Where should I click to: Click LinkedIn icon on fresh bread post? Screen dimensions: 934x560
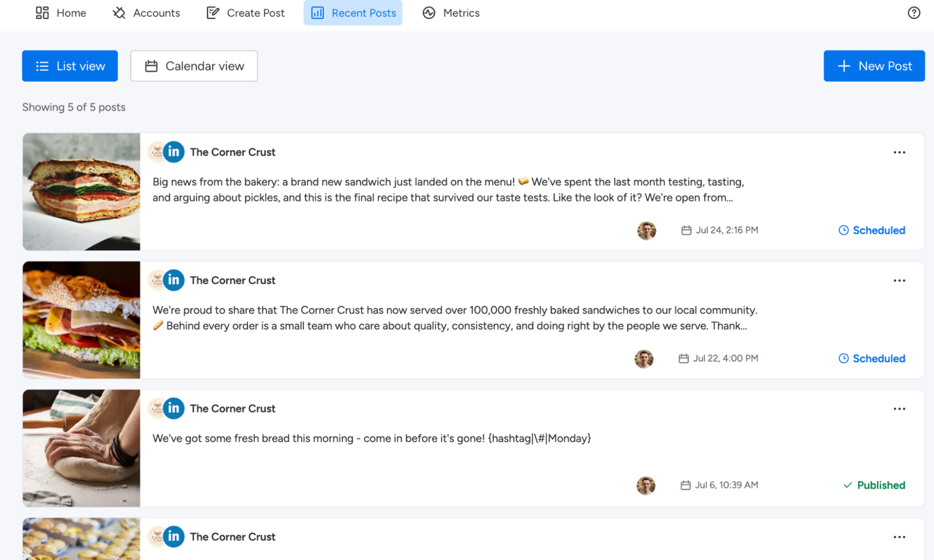[x=174, y=408]
